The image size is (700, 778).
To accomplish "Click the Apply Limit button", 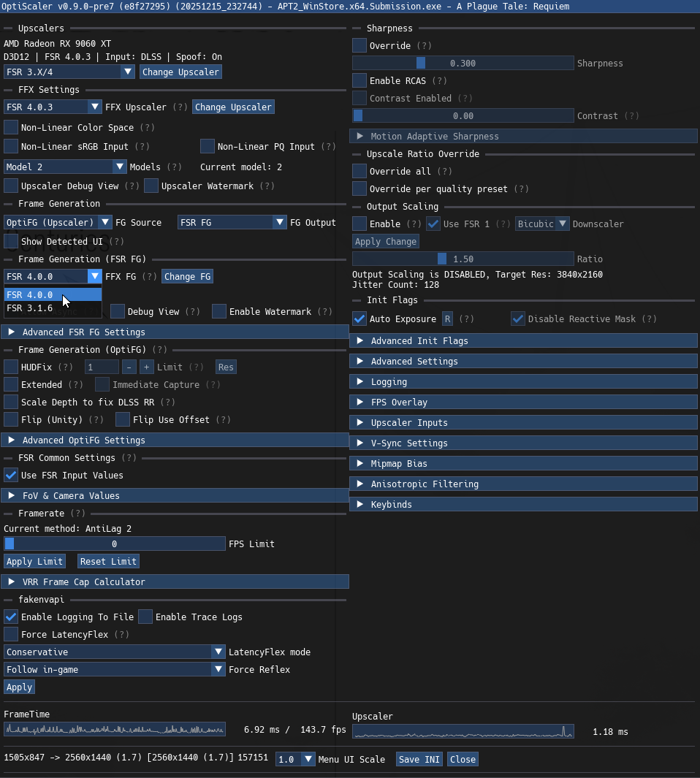I will pos(34,561).
